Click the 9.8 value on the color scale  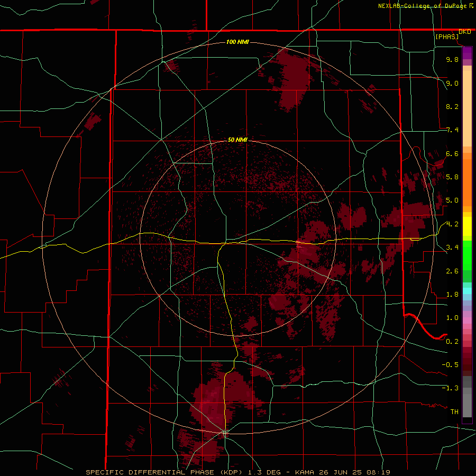click(x=452, y=59)
